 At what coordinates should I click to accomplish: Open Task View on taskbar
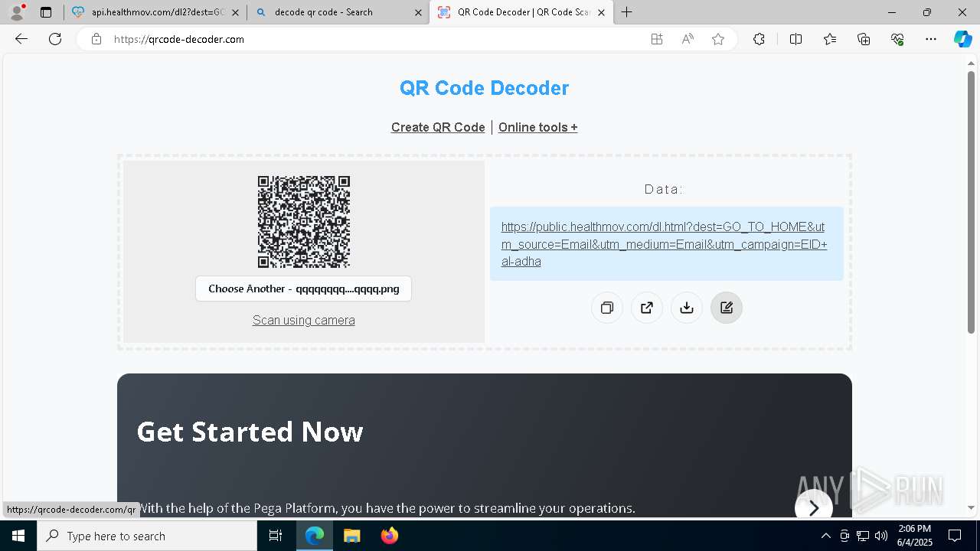[276, 536]
